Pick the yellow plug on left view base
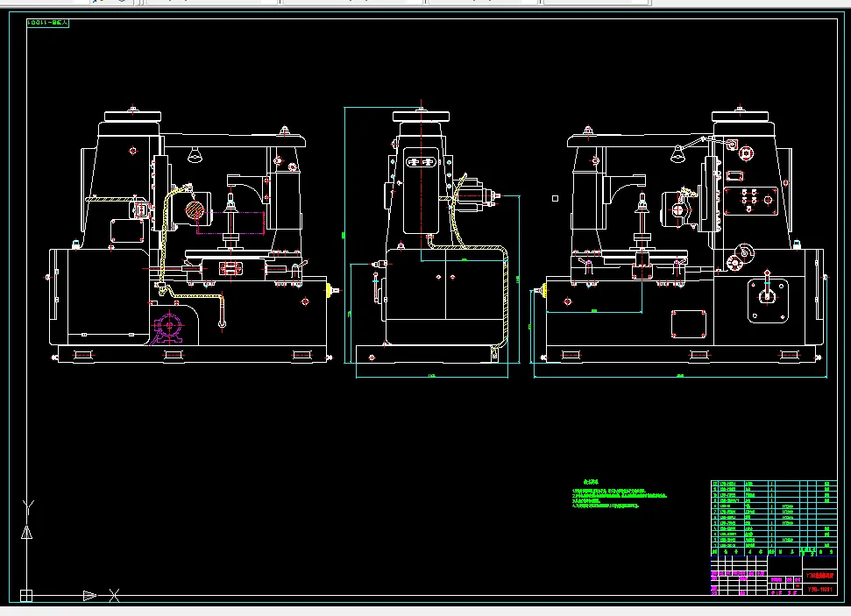This screenshot has height=616, width=851. [x=328, y=290]
